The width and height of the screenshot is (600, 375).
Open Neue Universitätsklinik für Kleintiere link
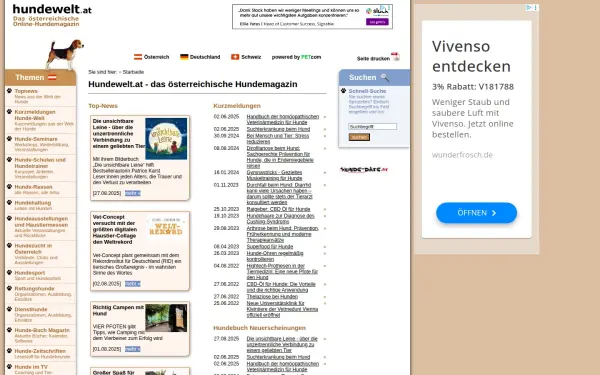(282, 309)
